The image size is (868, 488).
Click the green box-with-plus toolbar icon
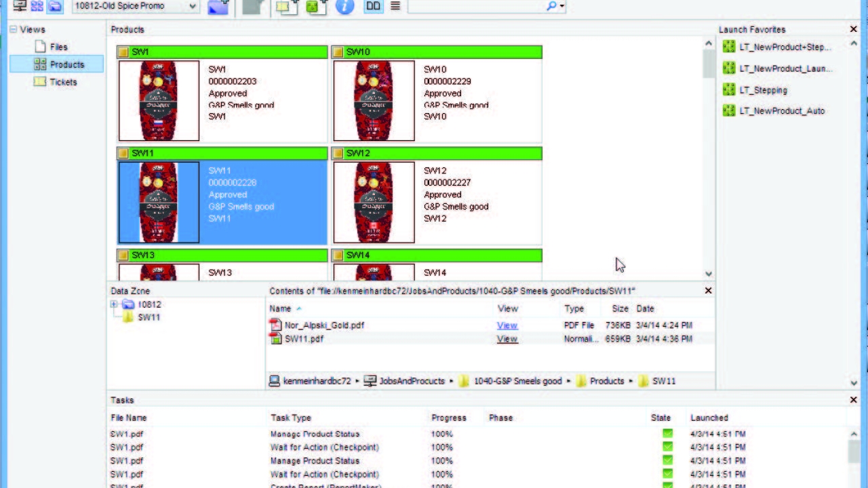click(x=315, y=7)
